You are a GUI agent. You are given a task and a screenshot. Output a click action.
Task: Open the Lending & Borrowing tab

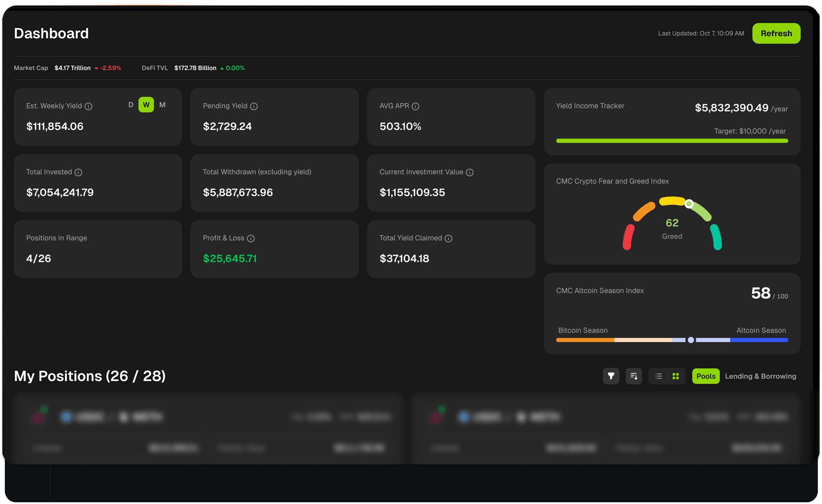tap(760, 376)
